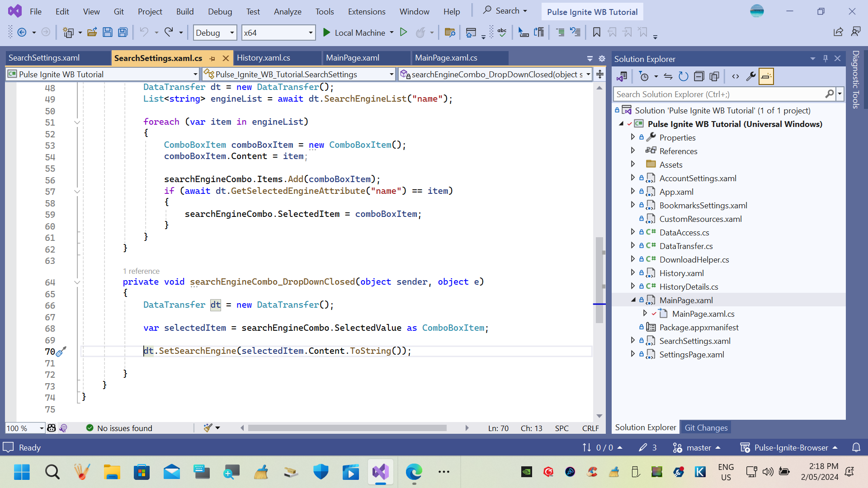868x488 pixels.
Task: Open the Properties wrench icon in Solution Explorer
Action: coord(751,76)
